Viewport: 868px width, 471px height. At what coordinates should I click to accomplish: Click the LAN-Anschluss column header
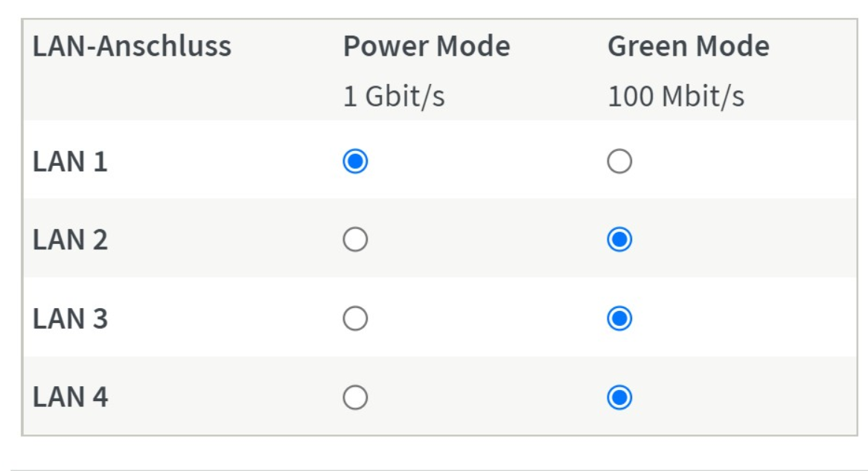[132, 47]
